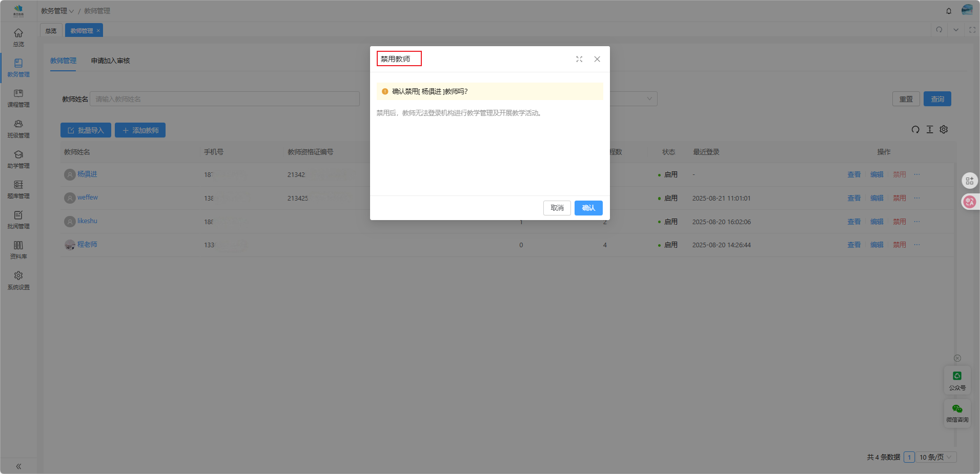Collapse the left sidebar menu

pos(18,466)
